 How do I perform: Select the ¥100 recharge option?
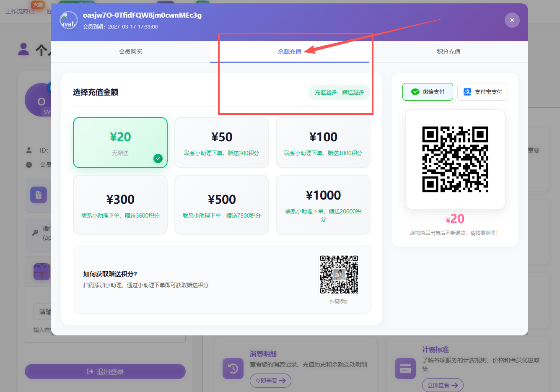[323, 143]
